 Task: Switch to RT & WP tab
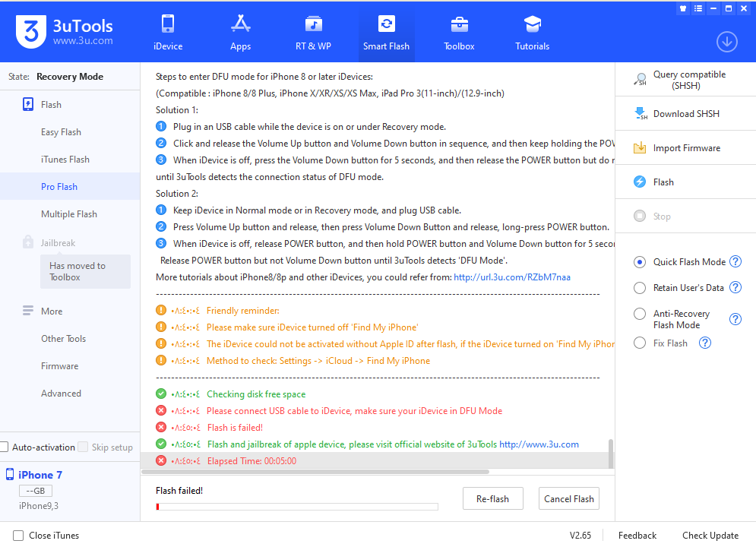click(313, 33)
